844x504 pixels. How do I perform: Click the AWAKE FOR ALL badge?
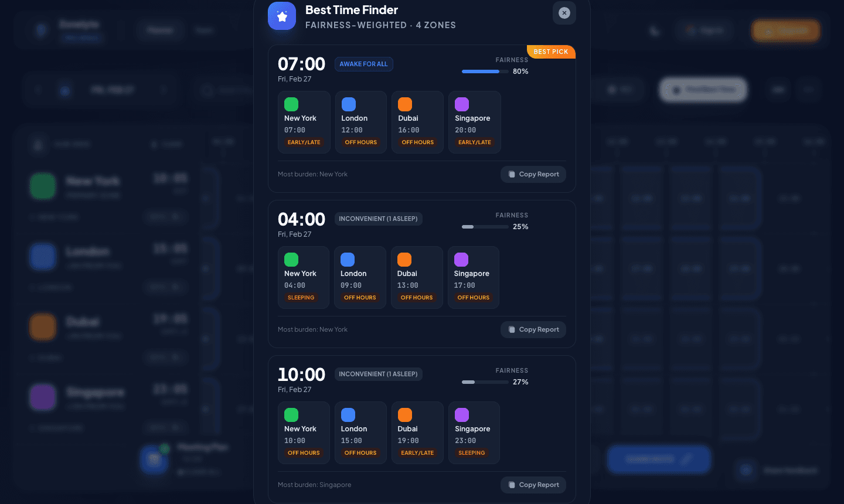coord(363,64)
